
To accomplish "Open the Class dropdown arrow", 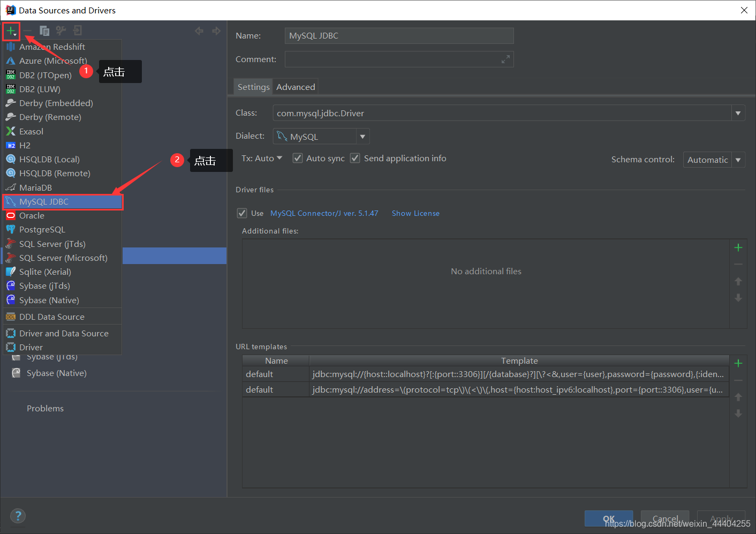I will pos(738,113).
